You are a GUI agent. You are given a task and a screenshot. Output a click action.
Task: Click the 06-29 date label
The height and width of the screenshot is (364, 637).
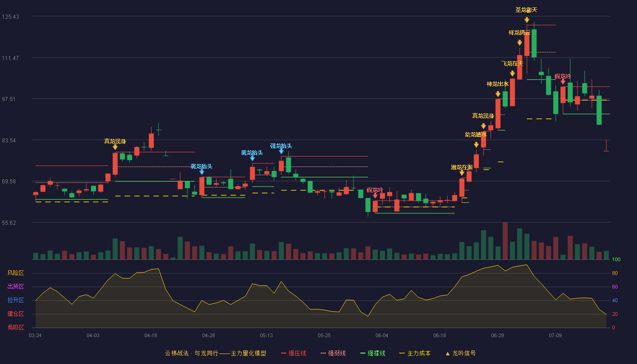pyautogui.click(x=497, y=335)
